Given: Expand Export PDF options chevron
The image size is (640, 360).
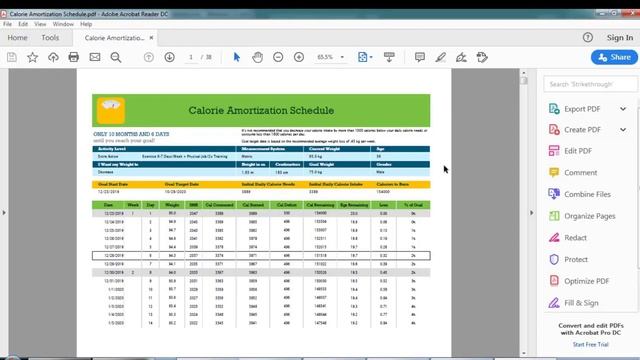Looking at the screenshot, I should pos(623,109).
